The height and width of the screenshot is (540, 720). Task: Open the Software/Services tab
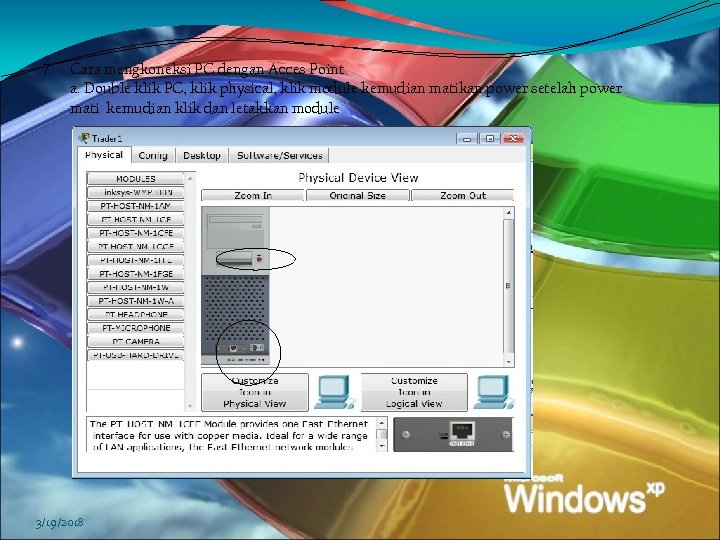[280, 156]
